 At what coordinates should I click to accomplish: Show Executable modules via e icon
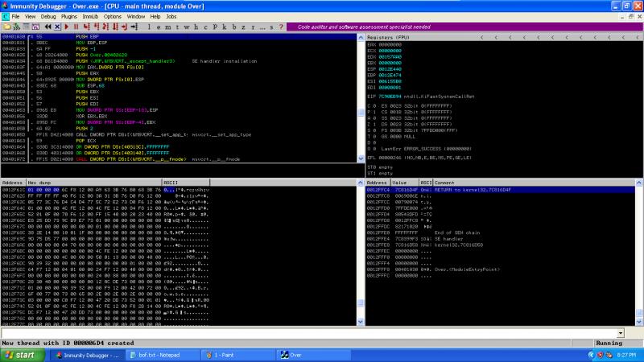coord(159,27)
